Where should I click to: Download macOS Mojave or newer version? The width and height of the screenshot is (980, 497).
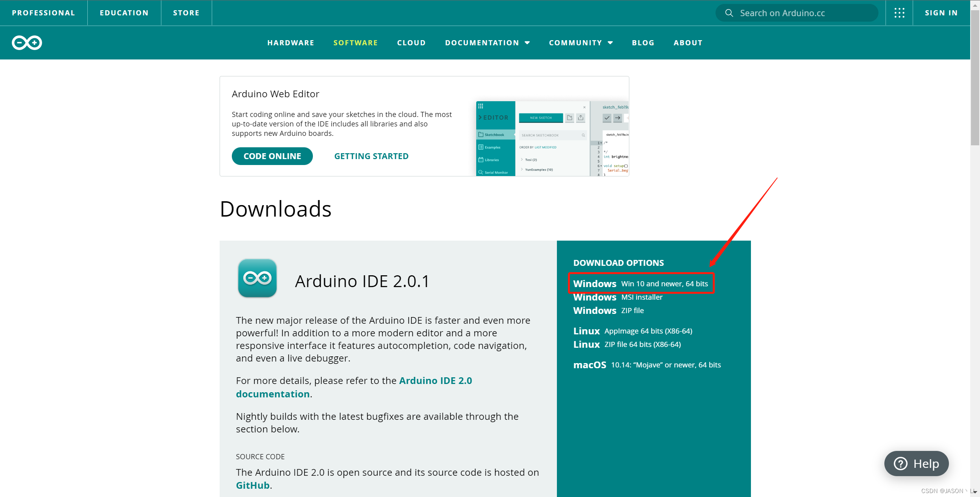[x=647, y=365]
